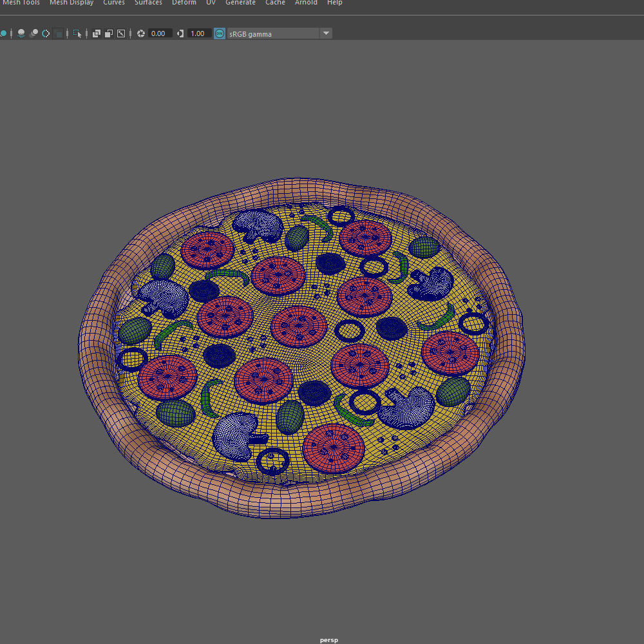Screen dimensions: 644x644
Task: Toggle the color management ON button
Action: tap(220, 33)
